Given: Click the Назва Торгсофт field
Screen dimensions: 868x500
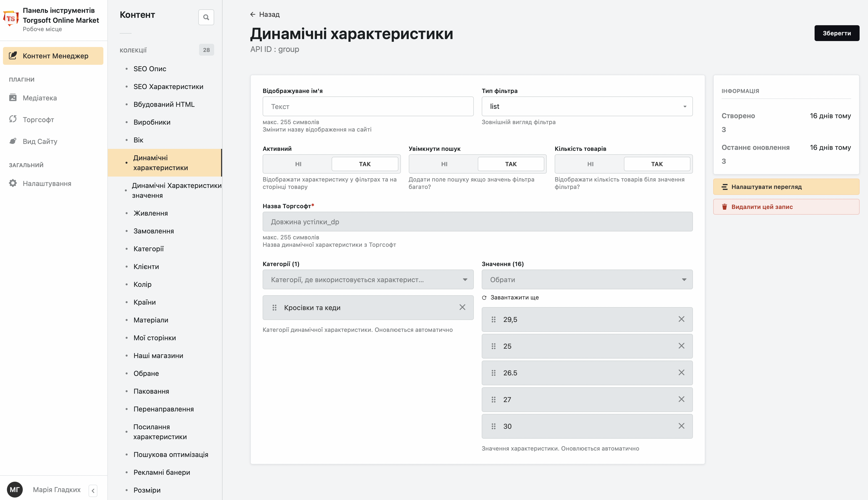Looking at the screenshot, I should pyautogui.click(x=477, y=222).
